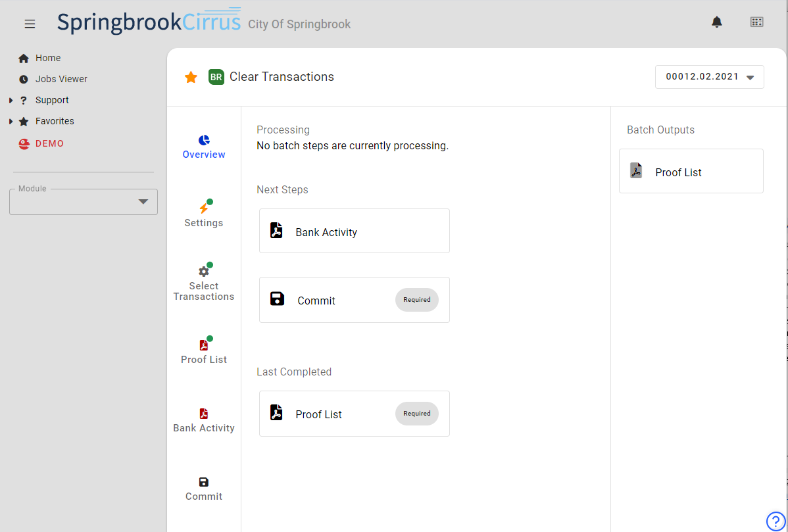Open Jobs Viewer from sidebar
788x532 pixels.
point(61,79)
